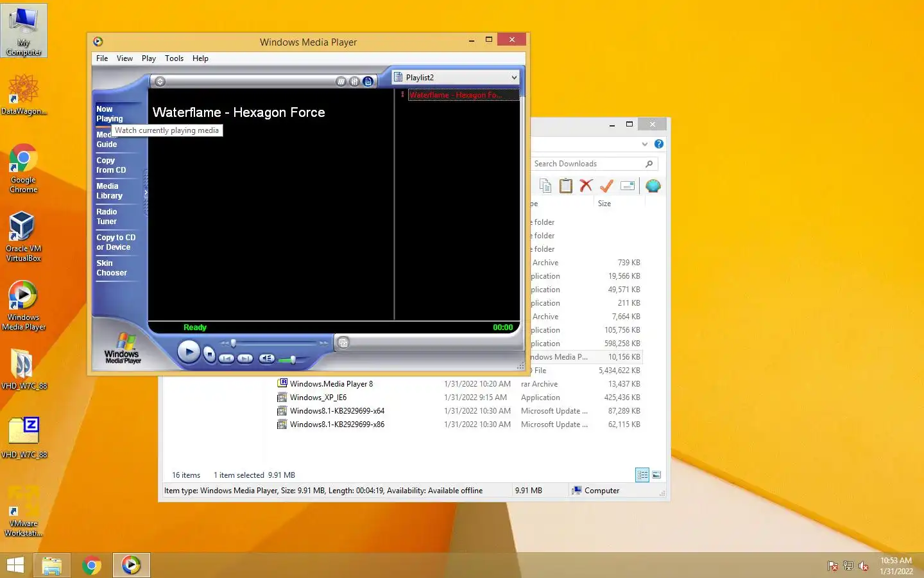Click the red X Delete icon
The width and height of the screenshot is (924, 578).
tap(586, 186)
